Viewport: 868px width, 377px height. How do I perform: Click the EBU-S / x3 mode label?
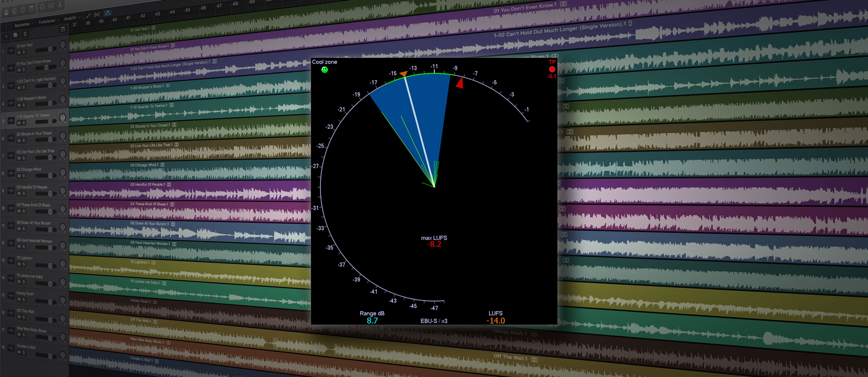click(x=434, y=321)
